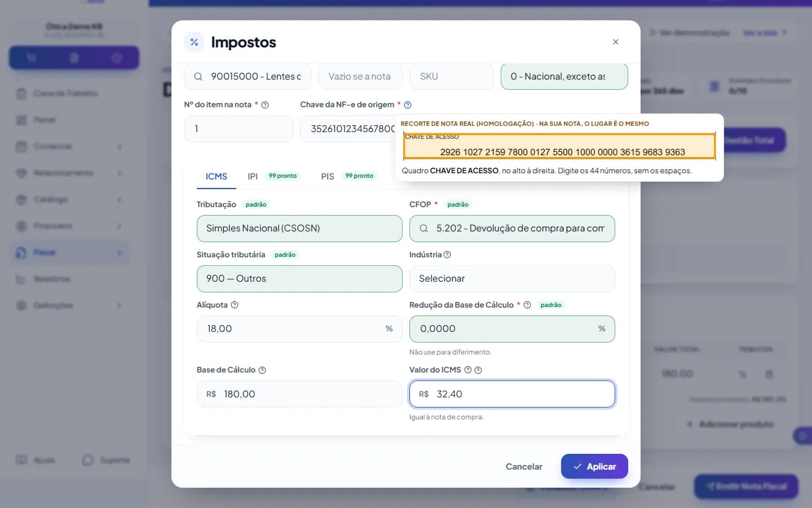Click the 'padrão' badge next to CFOP

click(458, 204)
